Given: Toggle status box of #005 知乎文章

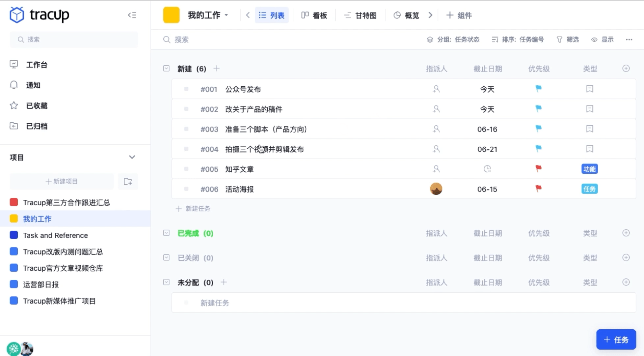Looking at the screenshot, I should [x=186, y=169].
